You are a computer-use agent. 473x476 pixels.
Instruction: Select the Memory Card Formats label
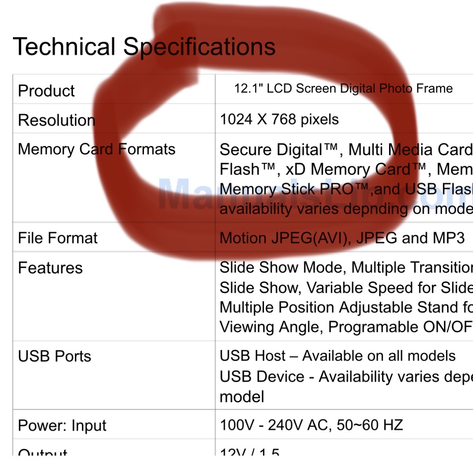(96, 149)
